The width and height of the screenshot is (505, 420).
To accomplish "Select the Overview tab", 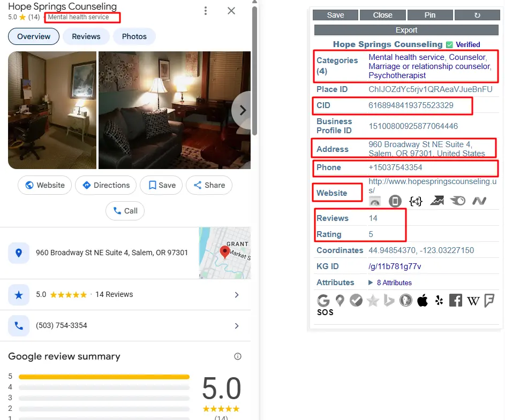I will [34, 36].
